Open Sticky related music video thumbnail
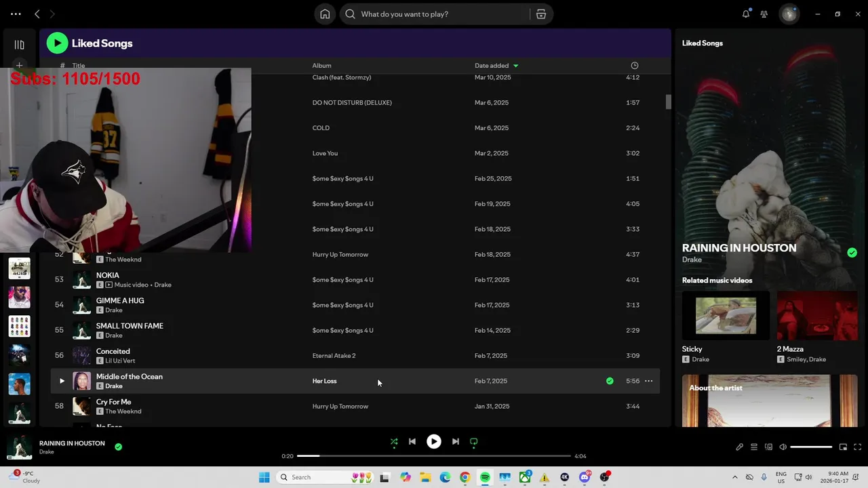This screenshot has width=868, height=488. (726, 316)
